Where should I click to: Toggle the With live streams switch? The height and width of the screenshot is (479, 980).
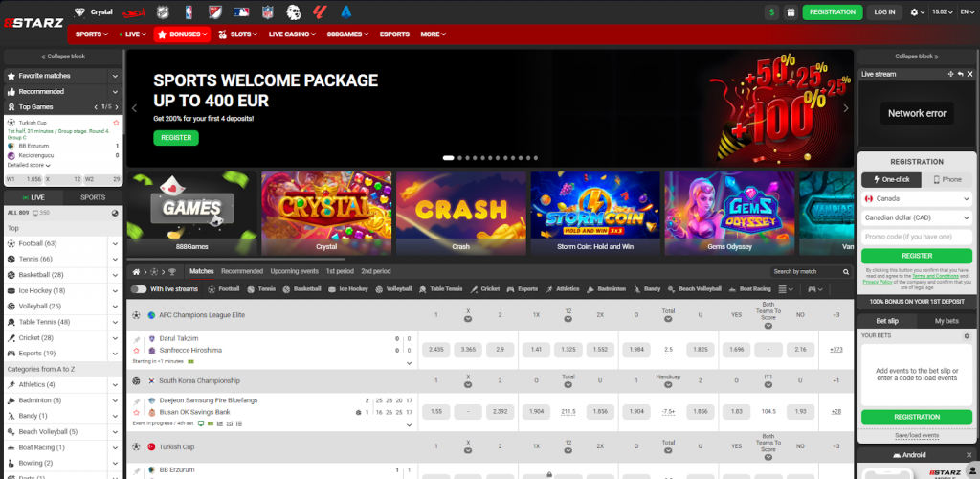click(139, 289)
